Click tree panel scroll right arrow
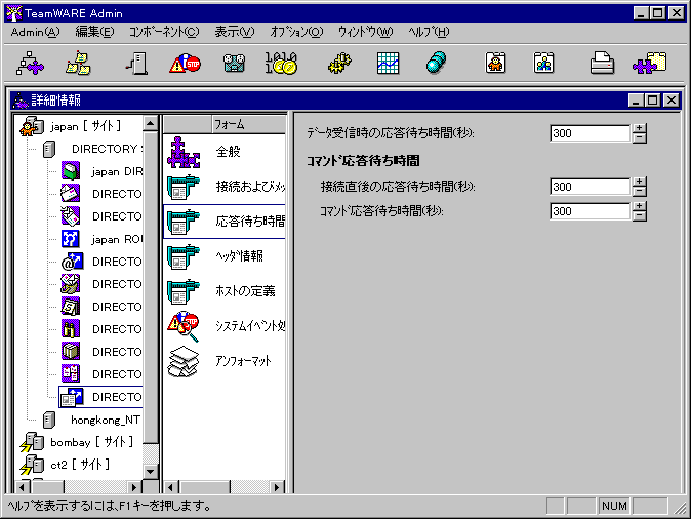This screenshot has height=519, width=691. click(134, 487)
